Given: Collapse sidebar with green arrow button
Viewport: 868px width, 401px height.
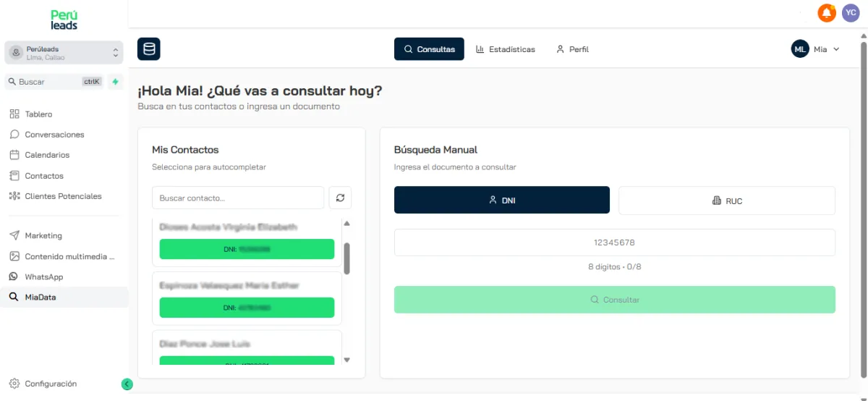Looking at the screenshot, I should (127, 384).
